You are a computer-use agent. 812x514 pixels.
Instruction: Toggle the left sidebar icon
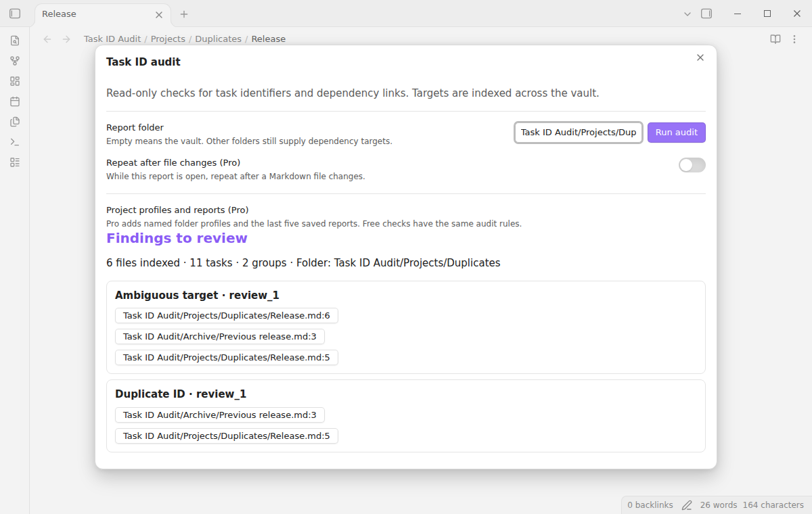[15, 14]
